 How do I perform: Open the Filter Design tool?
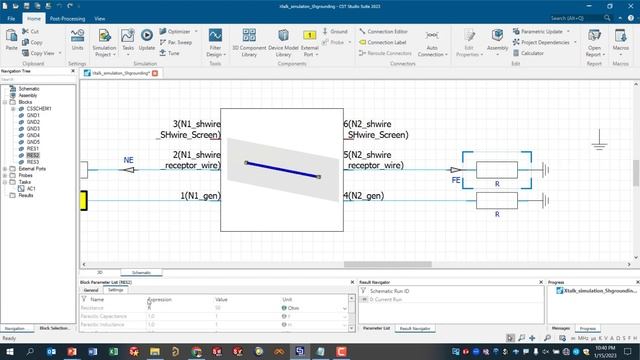click(x=216, y=43)
